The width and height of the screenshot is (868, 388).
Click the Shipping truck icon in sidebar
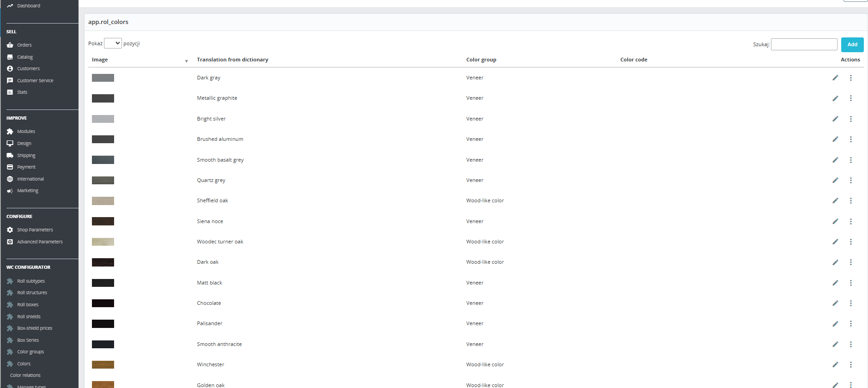[x=10, y=156]
